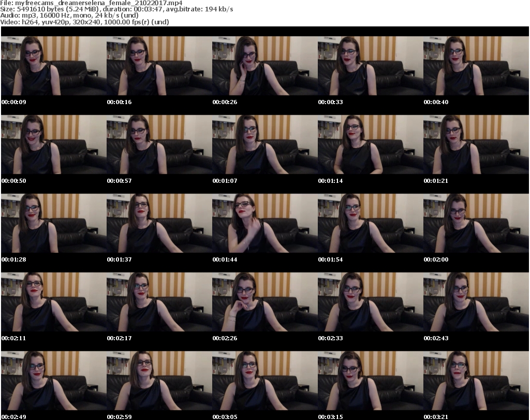
Task: Select the thumbnail frame at 00:01:37
Action: pos(159,223)
